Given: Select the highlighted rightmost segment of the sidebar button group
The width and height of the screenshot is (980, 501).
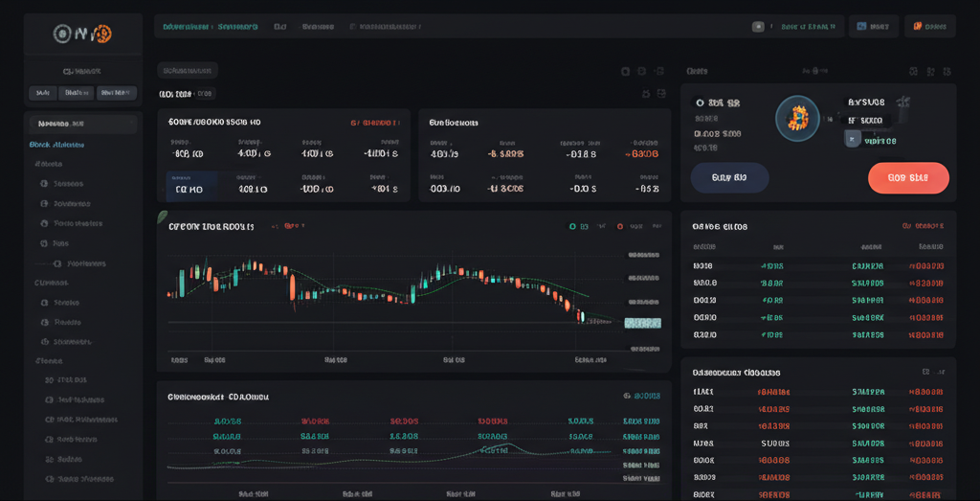Looking at the screenshot, I should click(x=116, y=93).
